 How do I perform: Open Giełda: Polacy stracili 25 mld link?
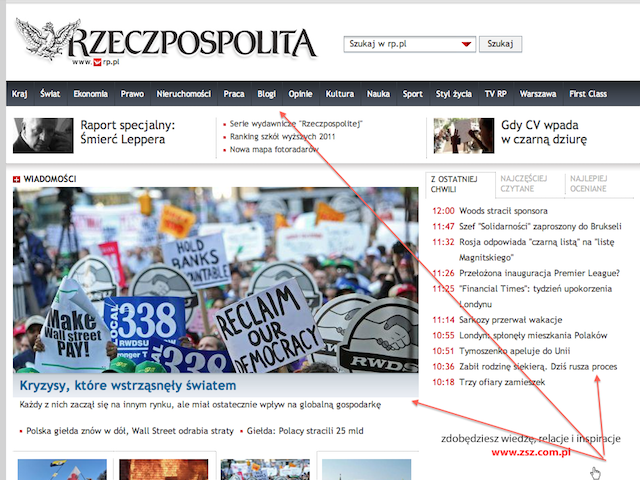[305, 431]
